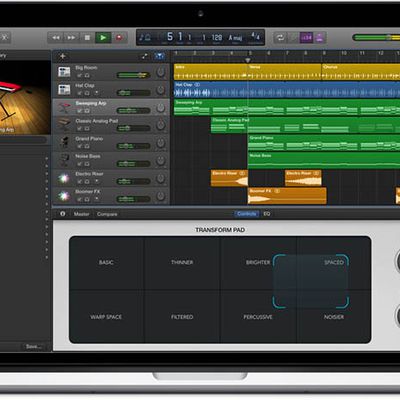The height and width of the screenshot is (400, 400).
Task: Click the Save button in Library
Action: (34, 347)
